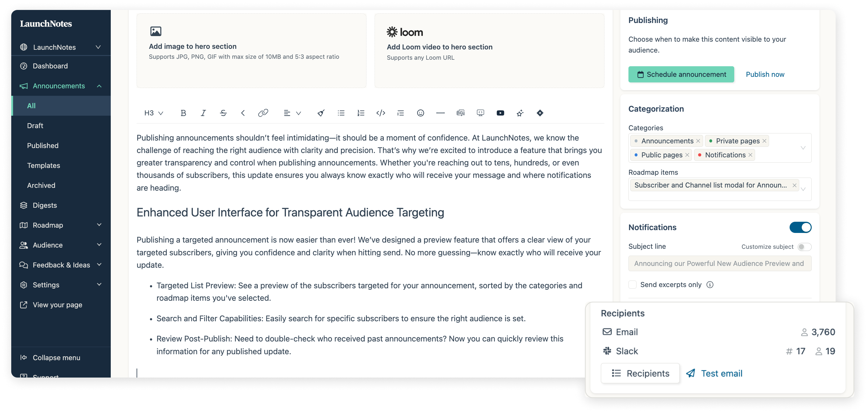Click the Email envelope icon in Recipients
The height and width of the screenshot is (413, 868).
pos(607,332)
